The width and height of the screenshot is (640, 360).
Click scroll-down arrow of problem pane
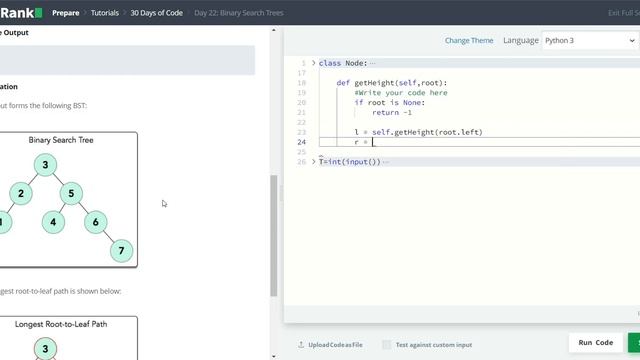coord(273,356)
